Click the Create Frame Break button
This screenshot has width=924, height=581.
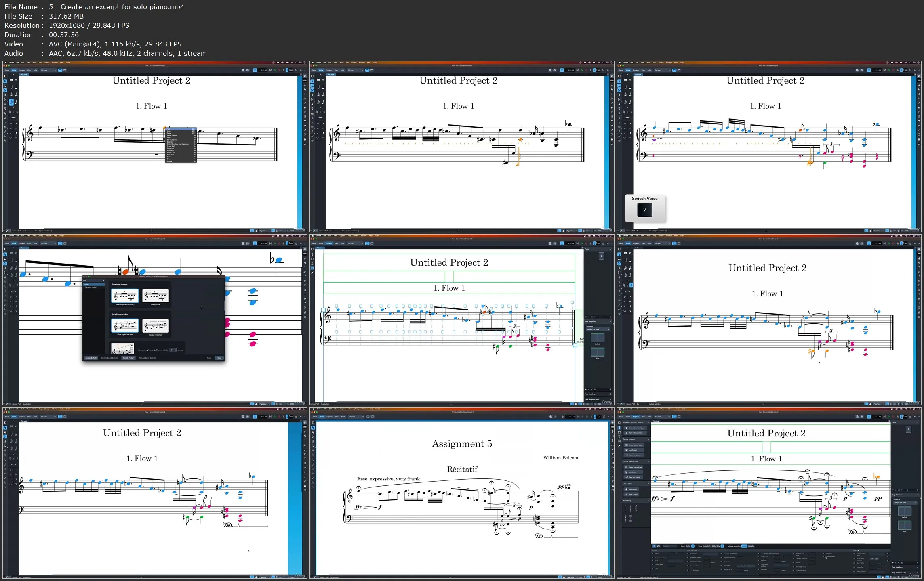tap(634, 467)
